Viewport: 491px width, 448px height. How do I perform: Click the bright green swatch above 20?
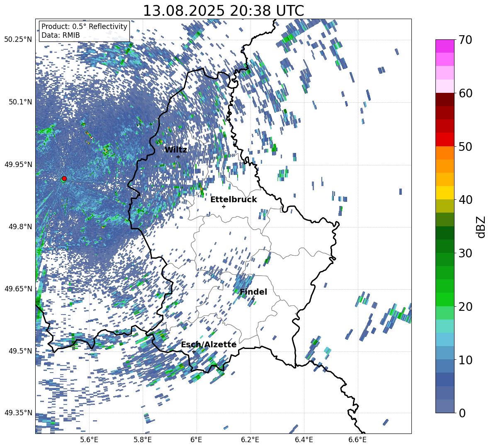(x=445, y=299)
